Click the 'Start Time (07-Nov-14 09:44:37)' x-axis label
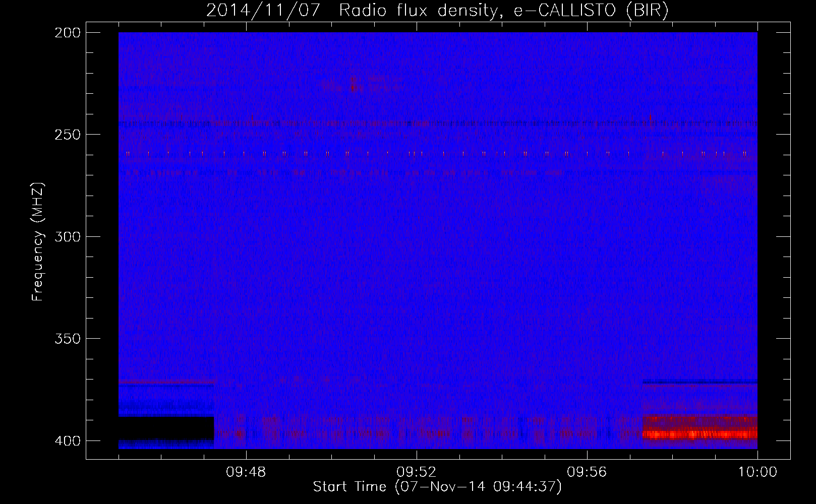This screenshot has height=504, width=816. 437,487
